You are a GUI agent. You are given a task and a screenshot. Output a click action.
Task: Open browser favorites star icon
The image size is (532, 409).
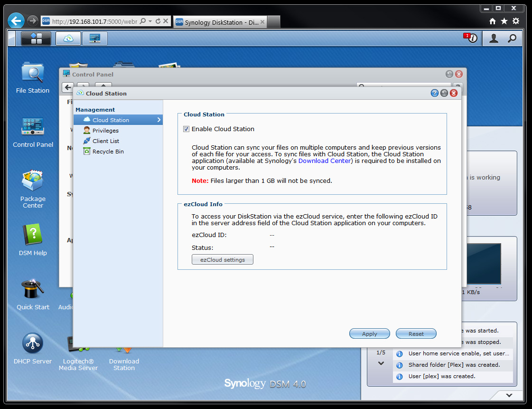point(504,21)
